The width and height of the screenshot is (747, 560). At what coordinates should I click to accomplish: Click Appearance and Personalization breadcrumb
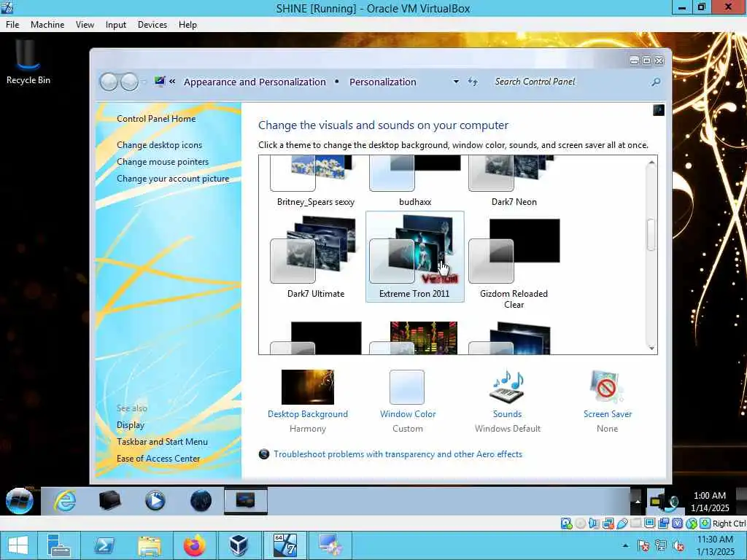pyautogui.click(x=255, y=82)
